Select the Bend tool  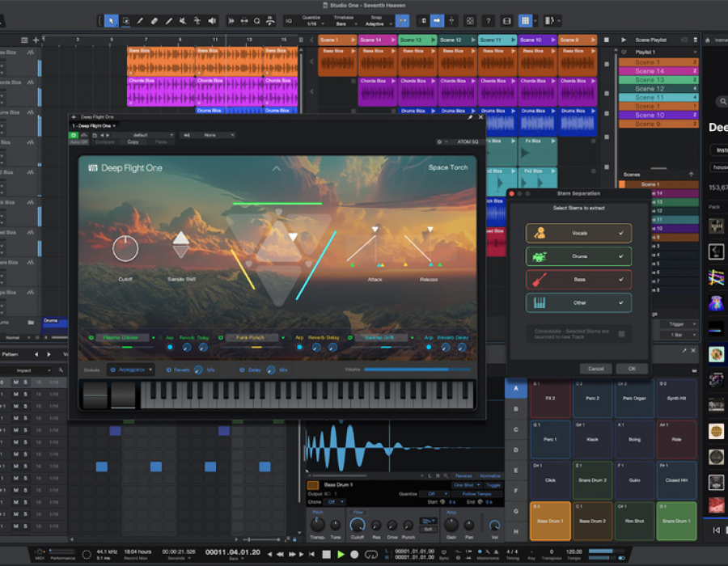[197, 20]
